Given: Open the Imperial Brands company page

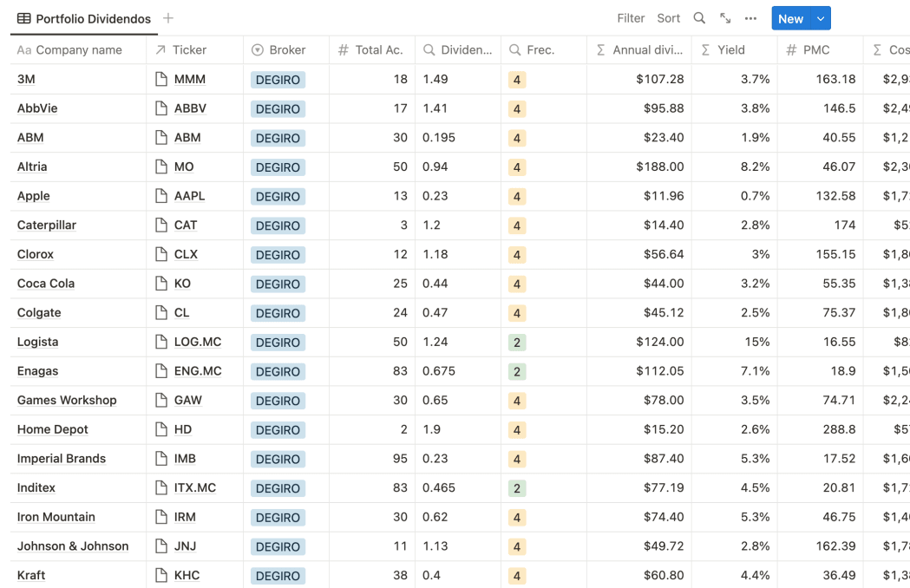Looking at the screenshot, I should point(62,459).
